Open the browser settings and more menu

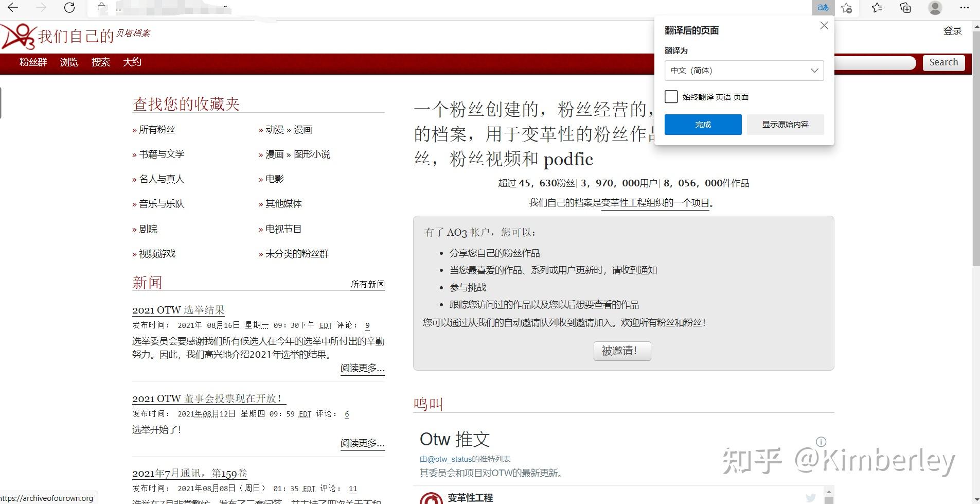pyautogui.click(x=964, y=8)
